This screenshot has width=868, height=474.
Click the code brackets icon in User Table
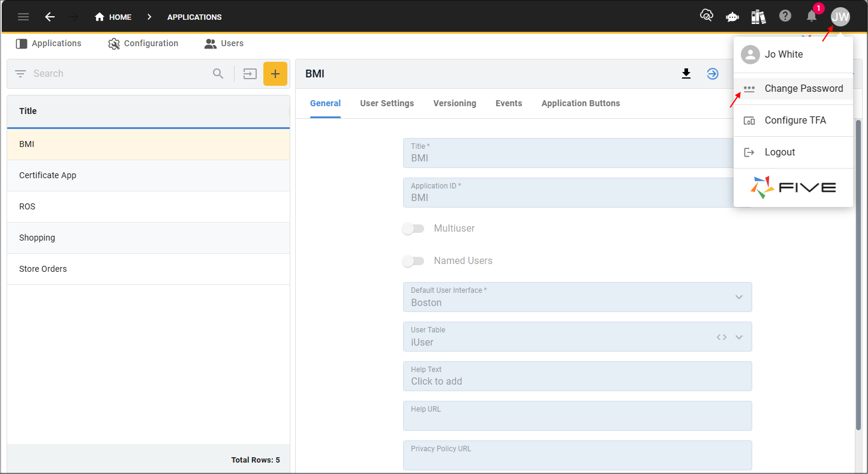coord(722,337)
